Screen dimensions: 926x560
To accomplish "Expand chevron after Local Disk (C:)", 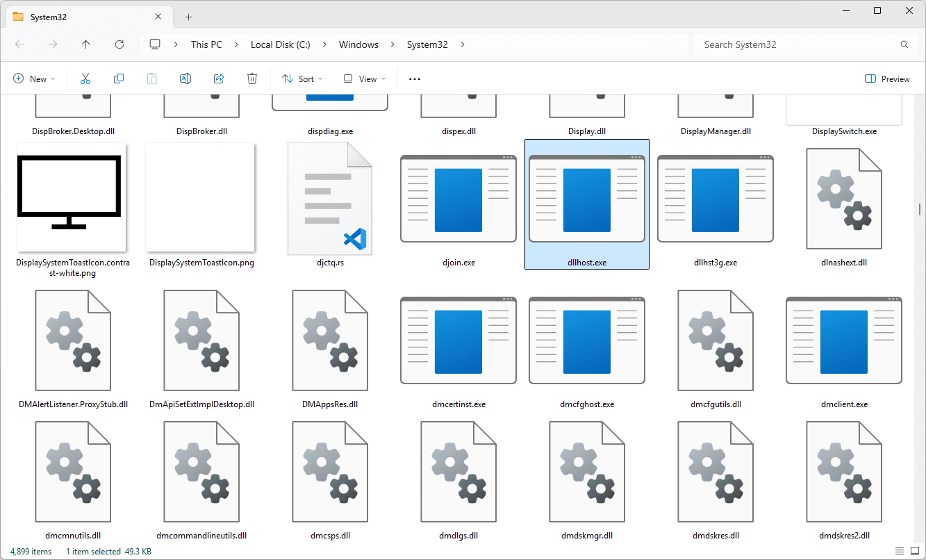I will [x=325, y=44].
